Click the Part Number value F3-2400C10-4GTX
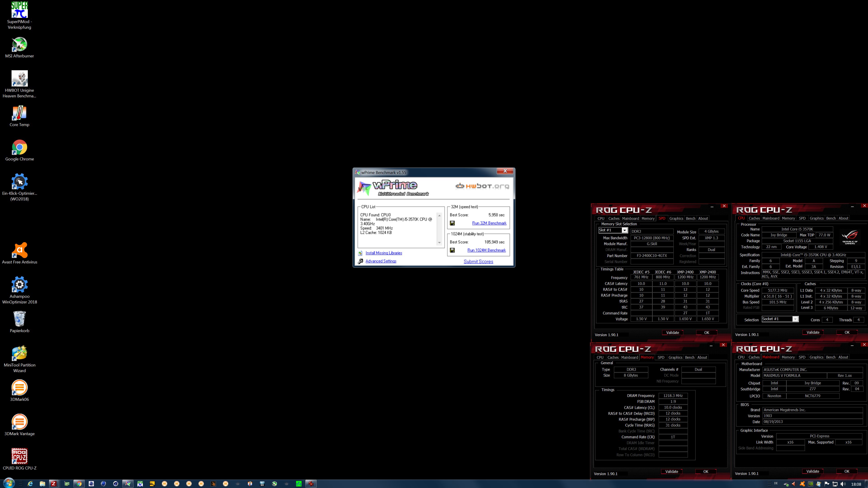868x488 pixels. pyautogui.click(x=652, y=256)
